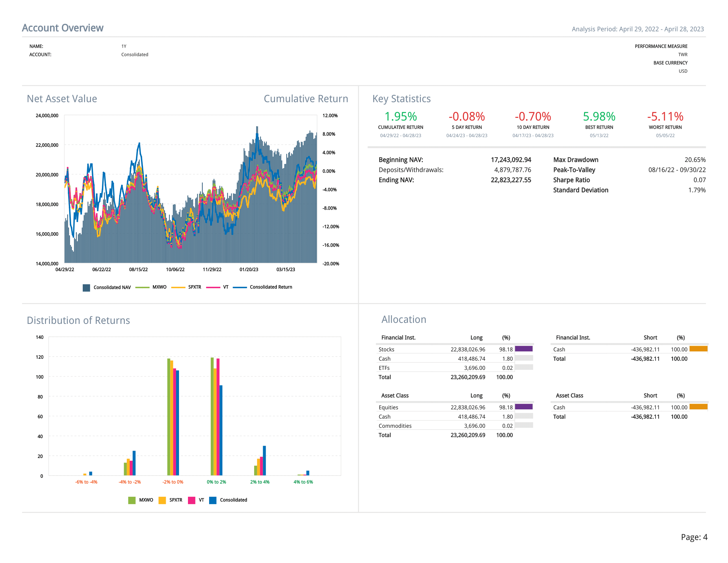Click the purple Stocks allocation bar

click(523, 349)
